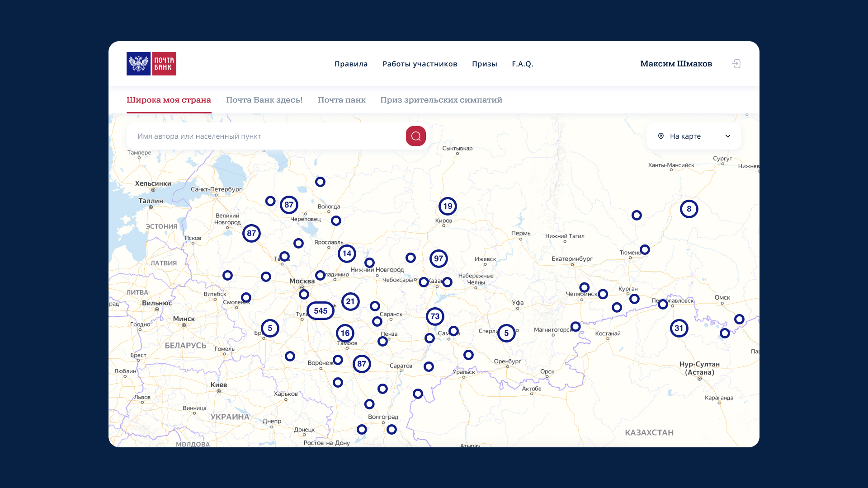The image size is (868, 488).
Task: Select the Широка моя страна tab
Action: [169, 100]
